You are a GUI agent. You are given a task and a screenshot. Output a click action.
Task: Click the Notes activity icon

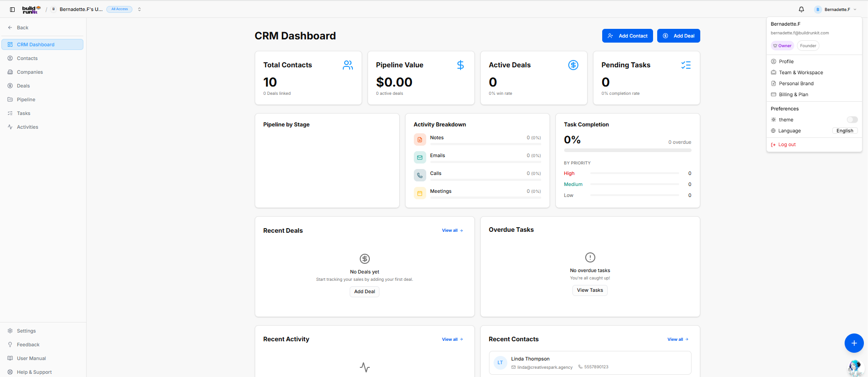(x=420, y=140)
